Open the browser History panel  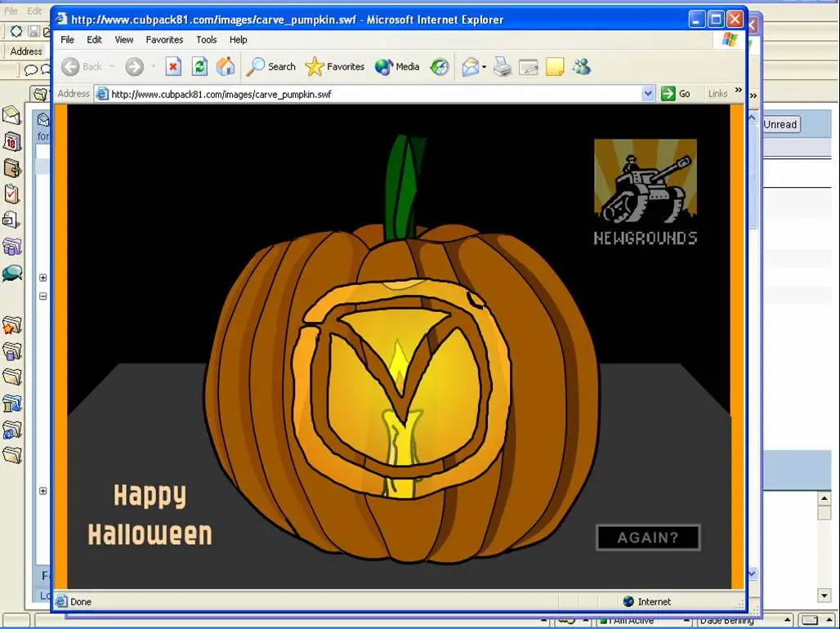(x=439, y=66)
